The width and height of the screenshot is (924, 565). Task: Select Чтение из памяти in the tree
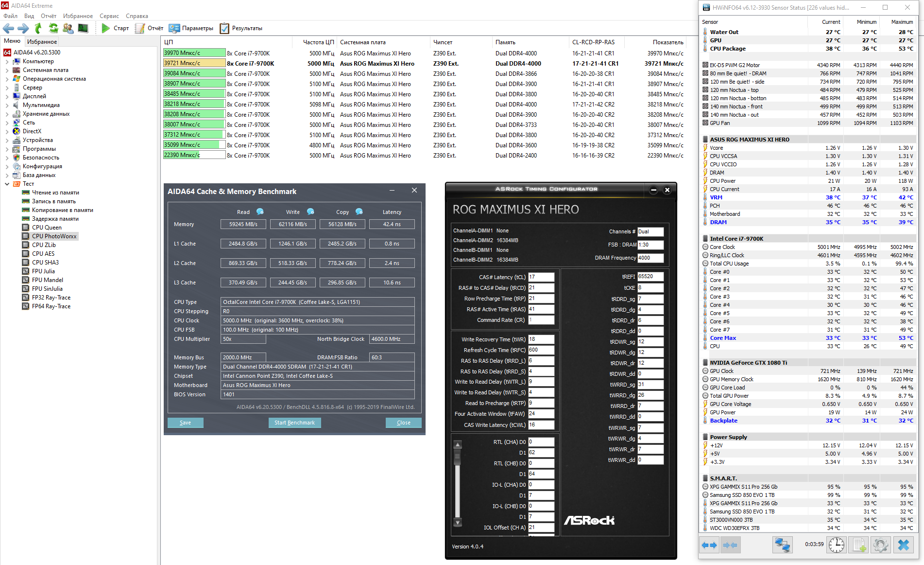point(55,193)
